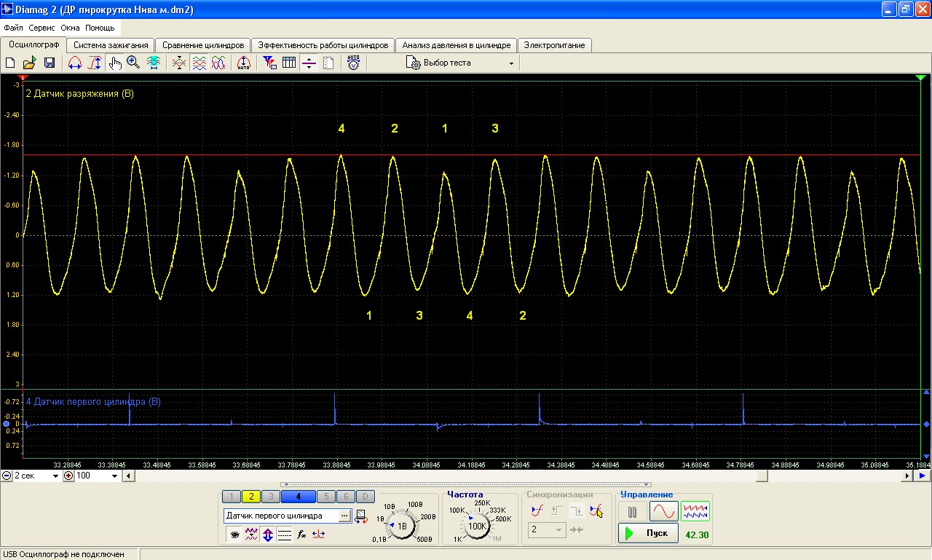Viewport: 932px width, 560px height.
Task: Open sensor list with the ellipsis button
Action: (344, 516)
